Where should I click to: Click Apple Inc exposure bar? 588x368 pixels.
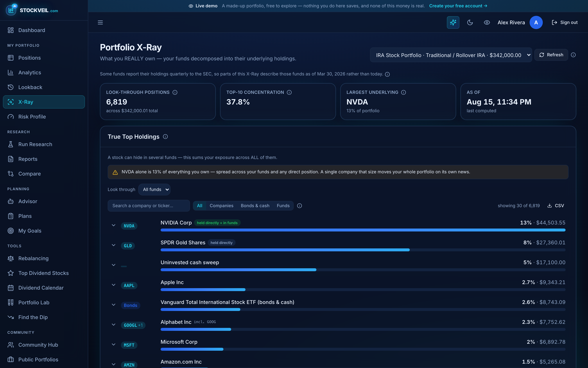pos(363,290)
